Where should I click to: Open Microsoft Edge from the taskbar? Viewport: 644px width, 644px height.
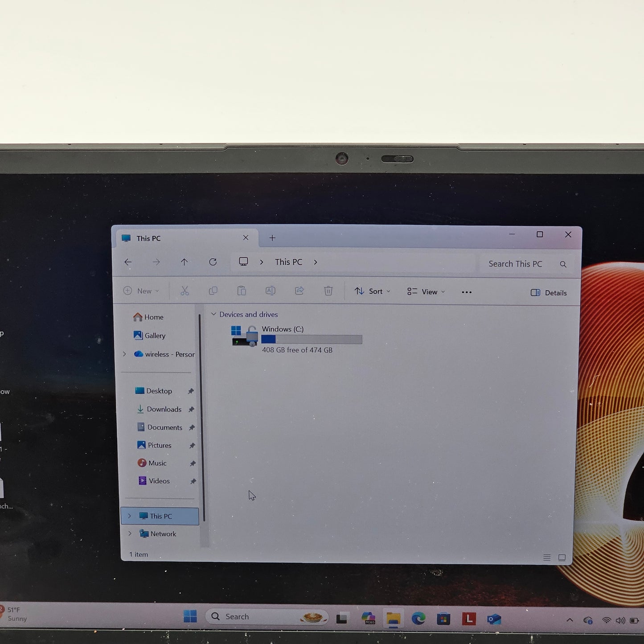point(418,619)
